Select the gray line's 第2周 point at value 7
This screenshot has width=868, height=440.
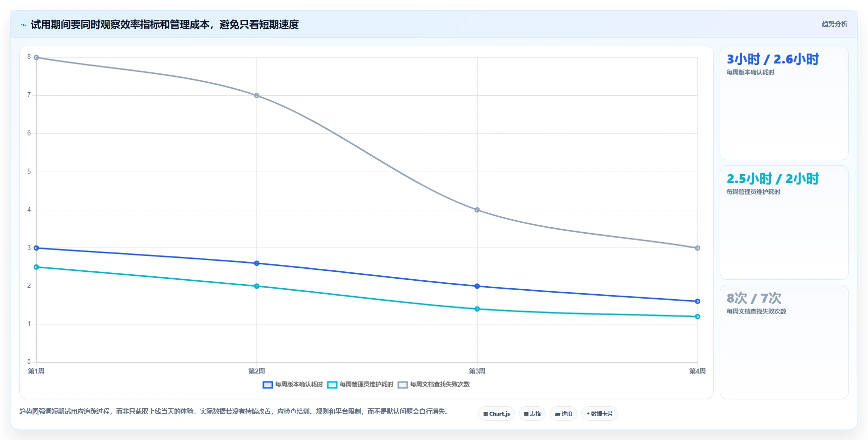[256, 95]
